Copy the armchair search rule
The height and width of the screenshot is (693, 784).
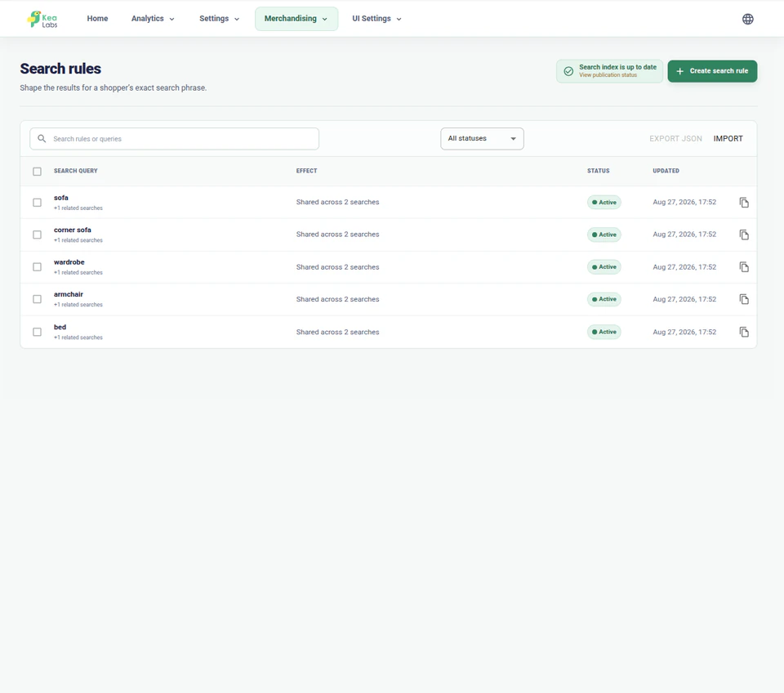744,299
